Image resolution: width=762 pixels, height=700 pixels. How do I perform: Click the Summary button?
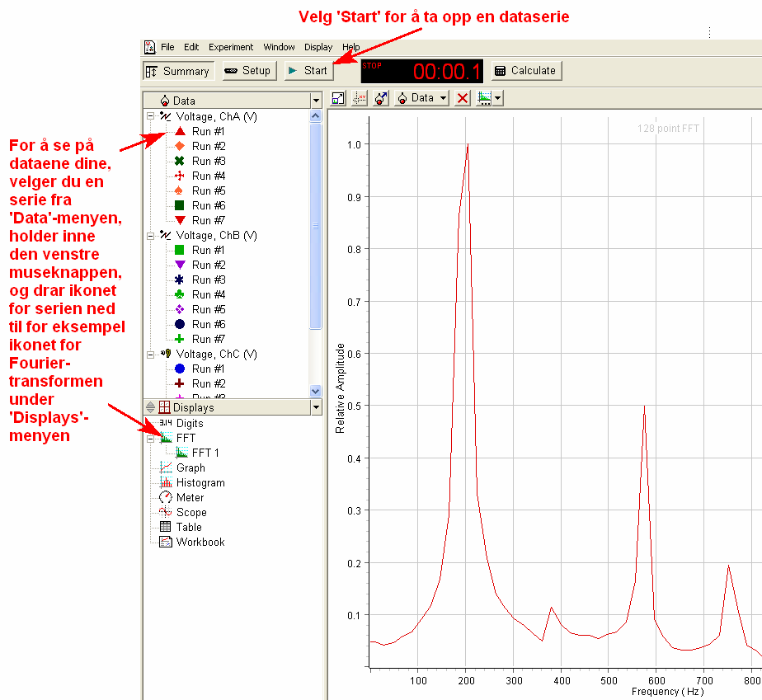179,71
